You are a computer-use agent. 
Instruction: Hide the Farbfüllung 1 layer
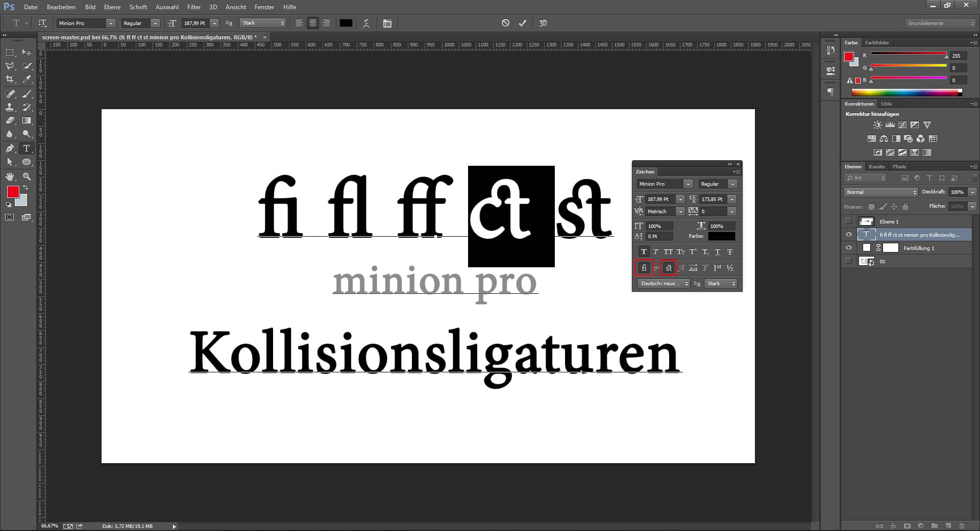click(849, 248)
